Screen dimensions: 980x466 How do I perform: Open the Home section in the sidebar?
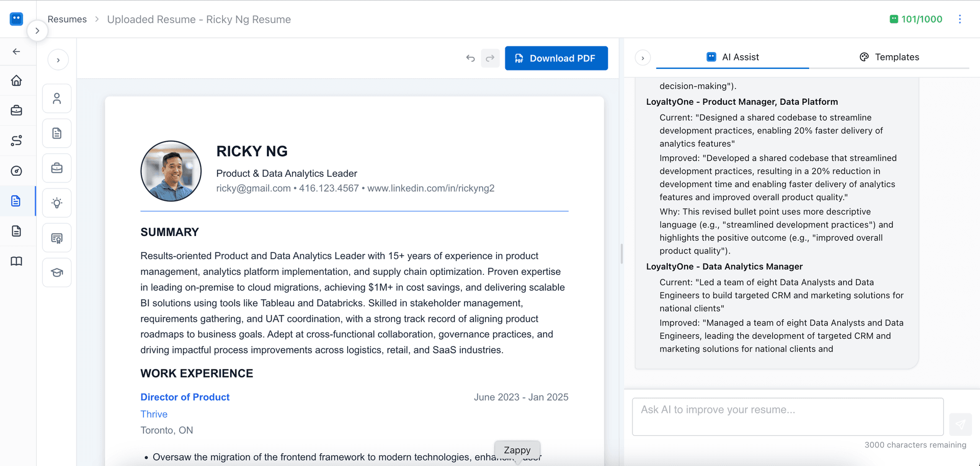pyautogui.click(x=17, y=80)
